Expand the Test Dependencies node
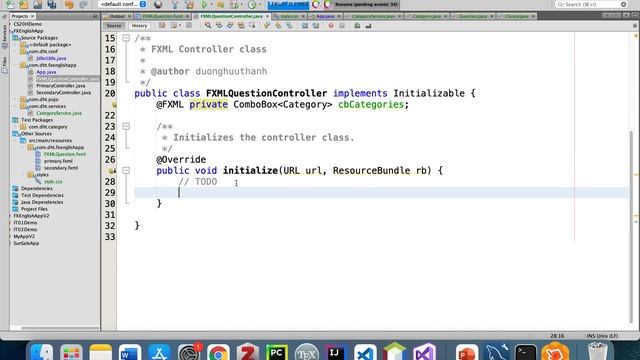640x360 pixels. [42, 196]
